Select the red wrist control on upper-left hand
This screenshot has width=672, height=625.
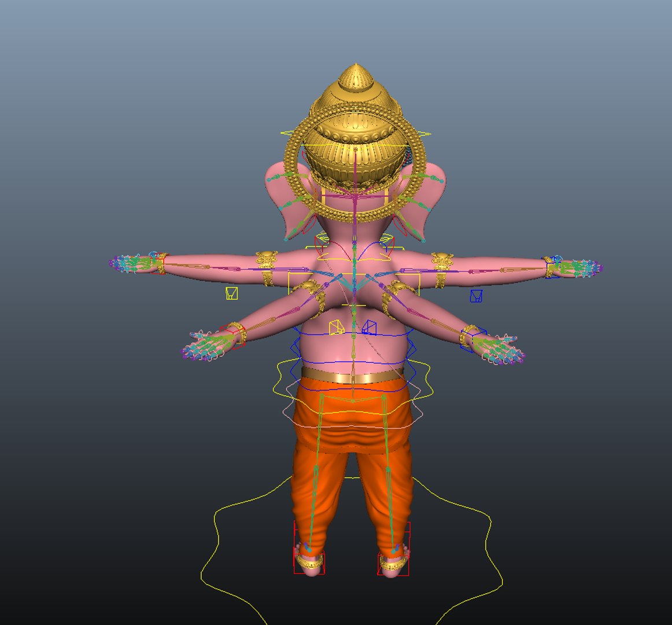point(158,263)
